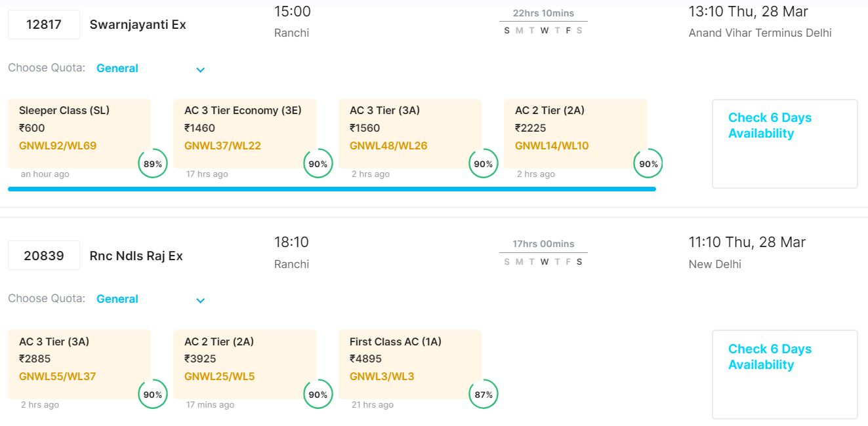The height and width of the screenshot is (426, 868).
Task: Open Rnc Ndls Raj Ex train name link
Action: [x=136, y=256]
